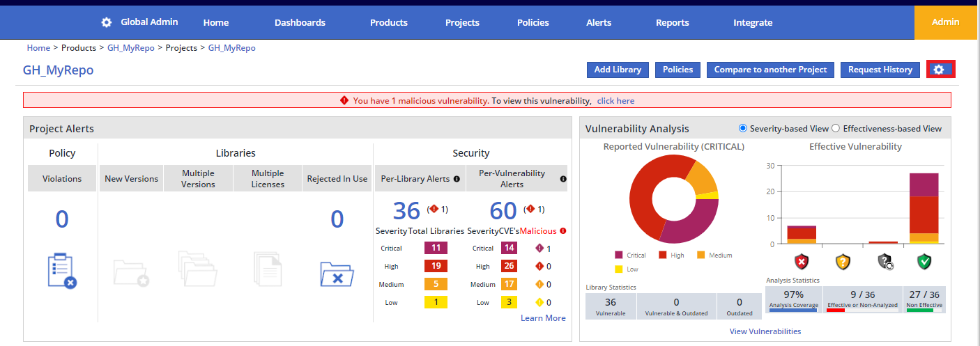This screenshot has width=980, height=346.
Task: Click the Learn More link
Action: coord(543,318)
